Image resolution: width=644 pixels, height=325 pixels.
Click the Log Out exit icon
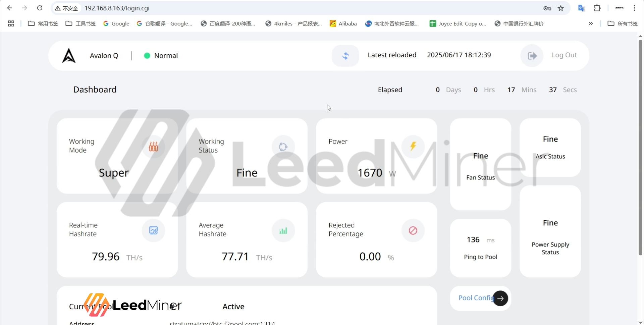click(x=532, y=56)
